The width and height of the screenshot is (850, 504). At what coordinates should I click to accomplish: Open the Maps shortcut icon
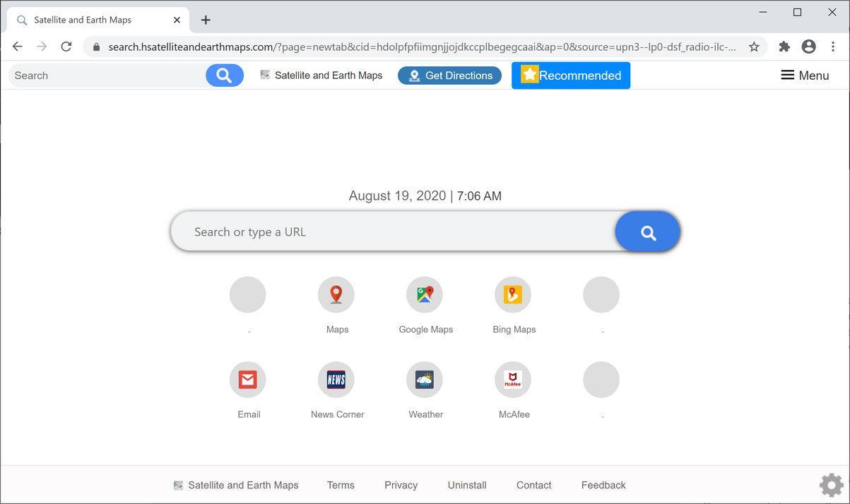pos(336,294)
